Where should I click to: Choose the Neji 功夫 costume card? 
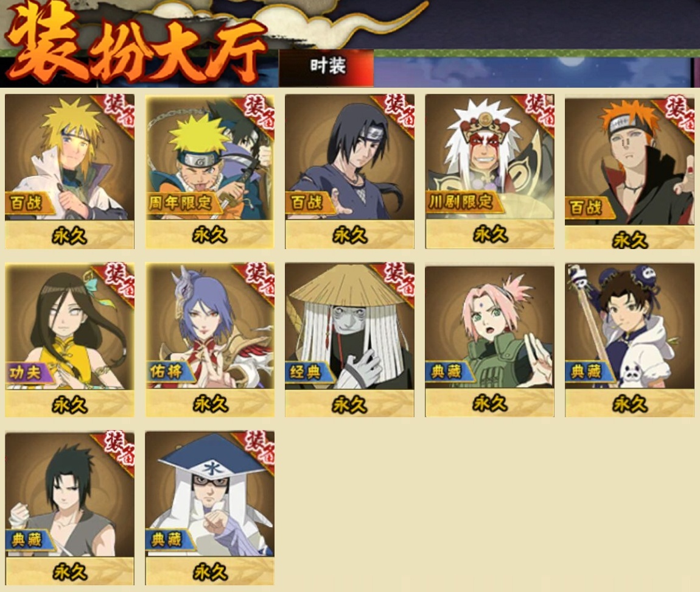69,340
